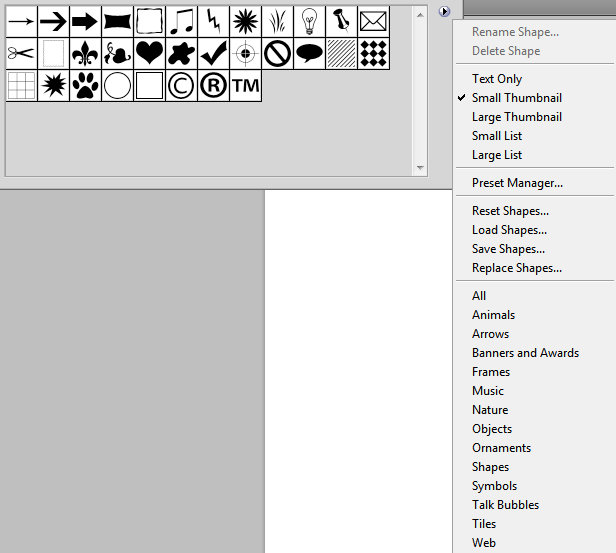Screen dimensions: 616x553
Task: Select the medium arrow shape
Action: coord(53,22)
